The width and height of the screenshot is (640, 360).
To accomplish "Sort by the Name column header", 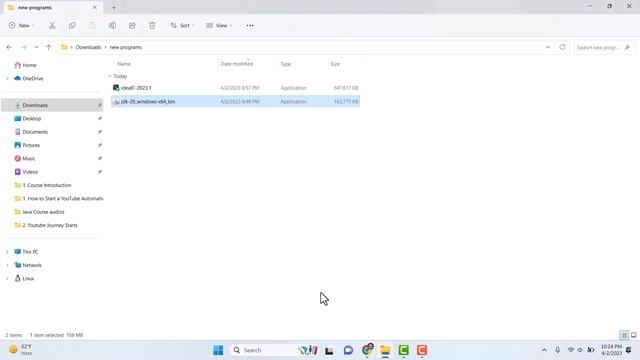I will (124, 64).
